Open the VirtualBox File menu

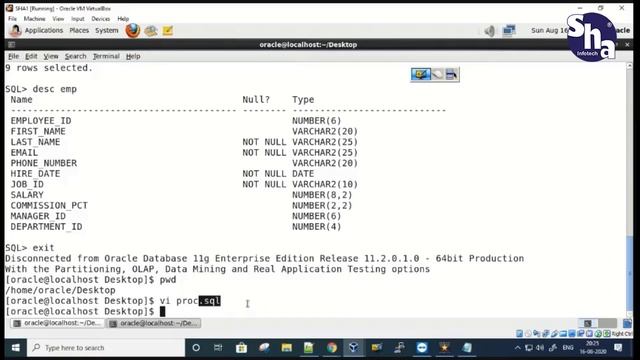point(13,19)
